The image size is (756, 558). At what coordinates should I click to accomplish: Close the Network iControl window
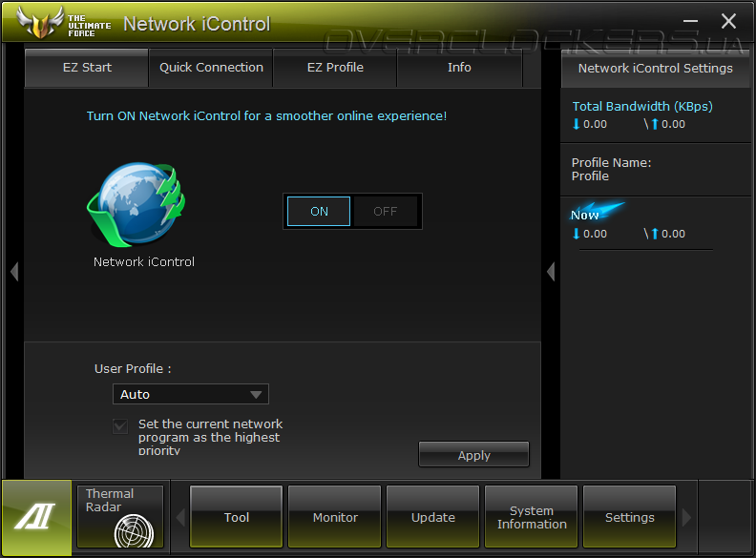coord(728,21)
